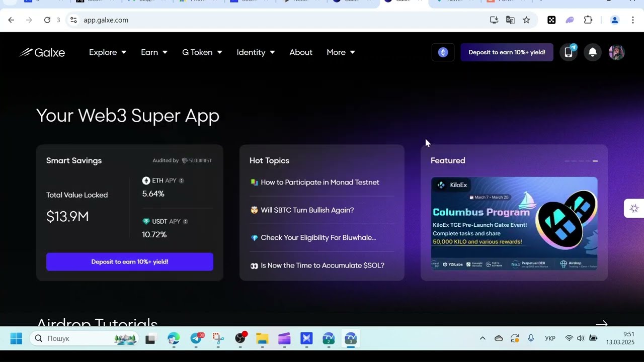Open the Ethereum network selector icon
Screen dimensions: 644x362
tap(443, 52)
